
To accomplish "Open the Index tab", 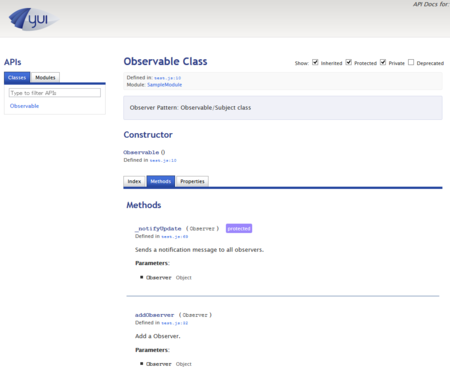I will (x=134, y=181).
